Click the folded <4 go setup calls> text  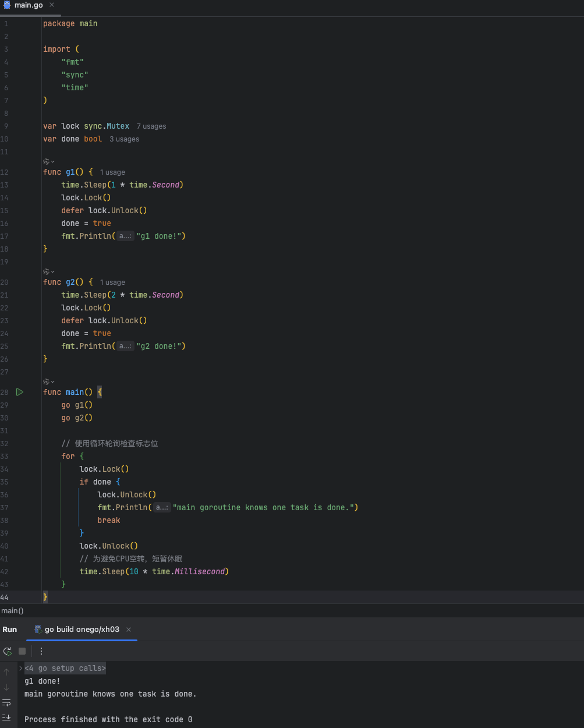coord(65,668)
